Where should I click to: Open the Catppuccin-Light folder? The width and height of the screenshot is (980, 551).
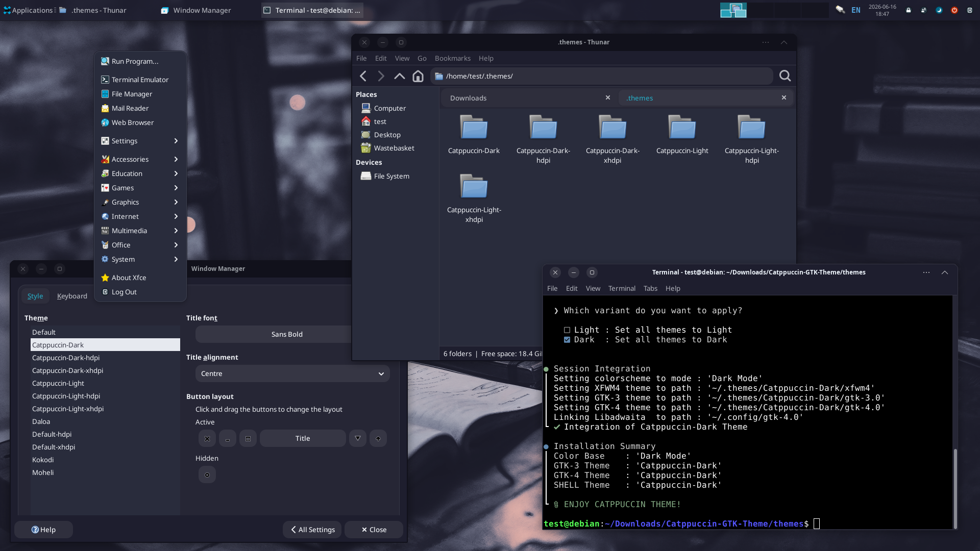tap(682, 135)
